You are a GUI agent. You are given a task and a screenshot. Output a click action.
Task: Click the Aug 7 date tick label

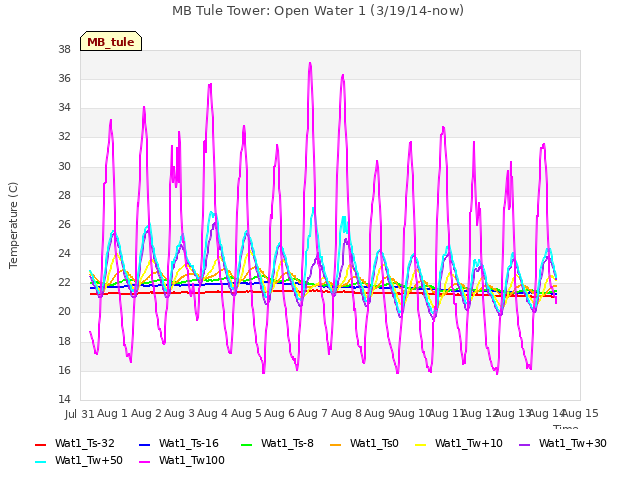[x=313, y=413]
